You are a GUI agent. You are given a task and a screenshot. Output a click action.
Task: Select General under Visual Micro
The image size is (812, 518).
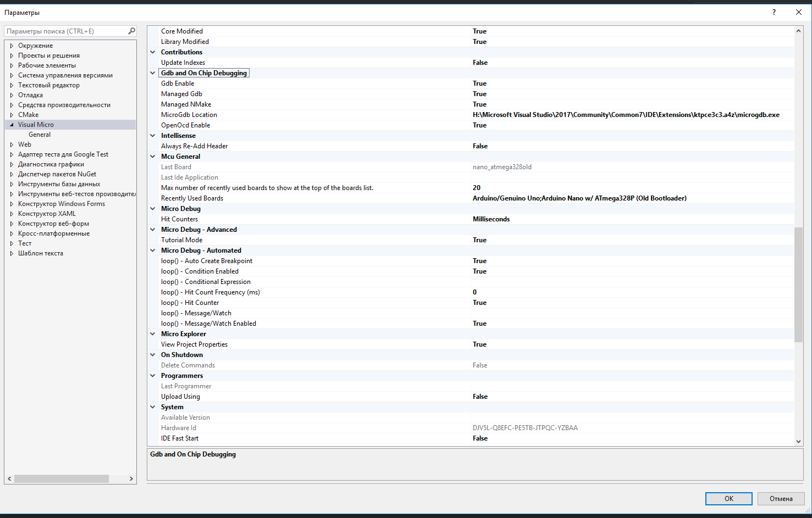[x=40, y=135]
